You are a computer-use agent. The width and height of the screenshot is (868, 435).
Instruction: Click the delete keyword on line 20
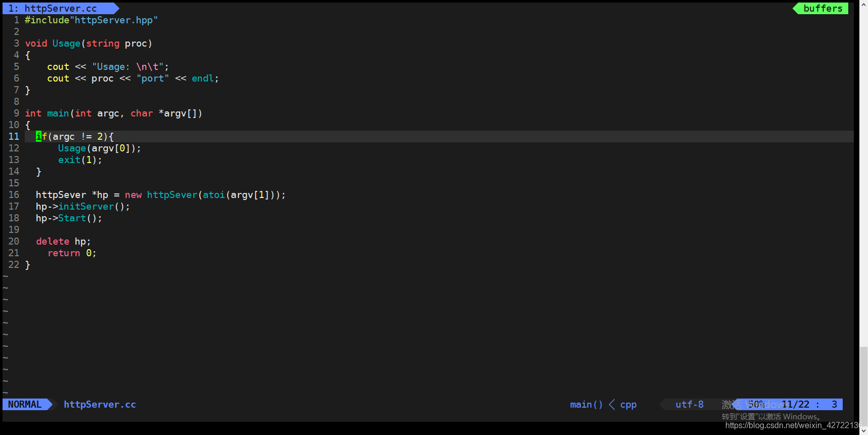(53, 242)
